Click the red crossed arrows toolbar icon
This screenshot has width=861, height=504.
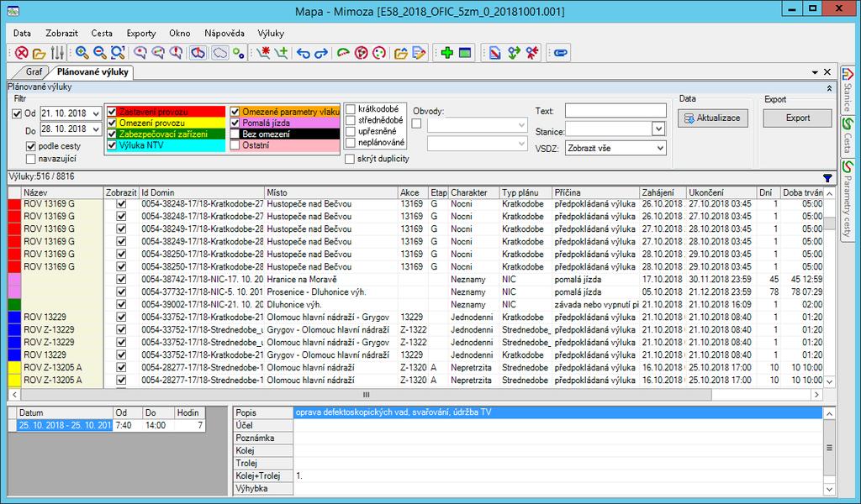click(x=531, y=53)
